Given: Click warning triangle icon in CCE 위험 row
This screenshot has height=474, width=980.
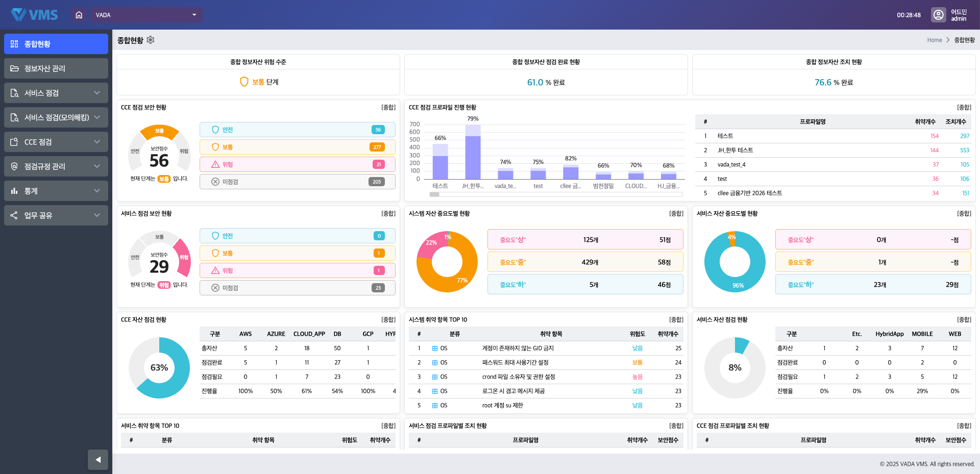Looking at the screenshot, I should point(215,164).
